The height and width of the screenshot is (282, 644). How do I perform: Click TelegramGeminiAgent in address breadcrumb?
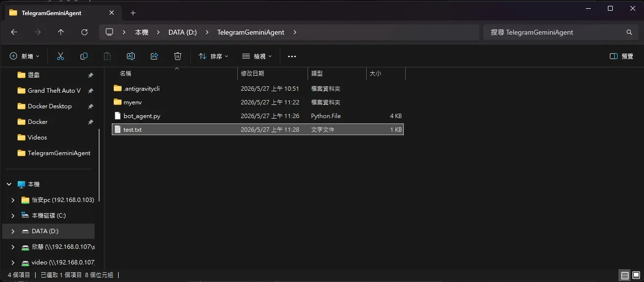(250, 32)
